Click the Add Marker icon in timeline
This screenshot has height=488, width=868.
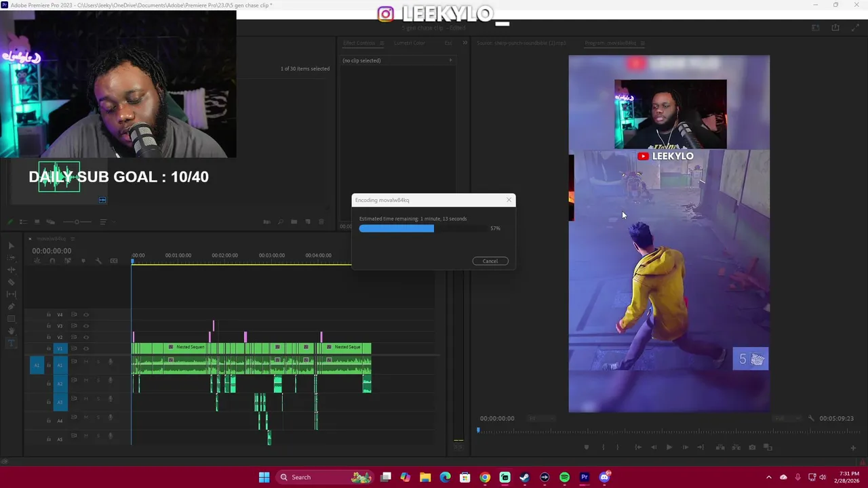pos(83,260)
